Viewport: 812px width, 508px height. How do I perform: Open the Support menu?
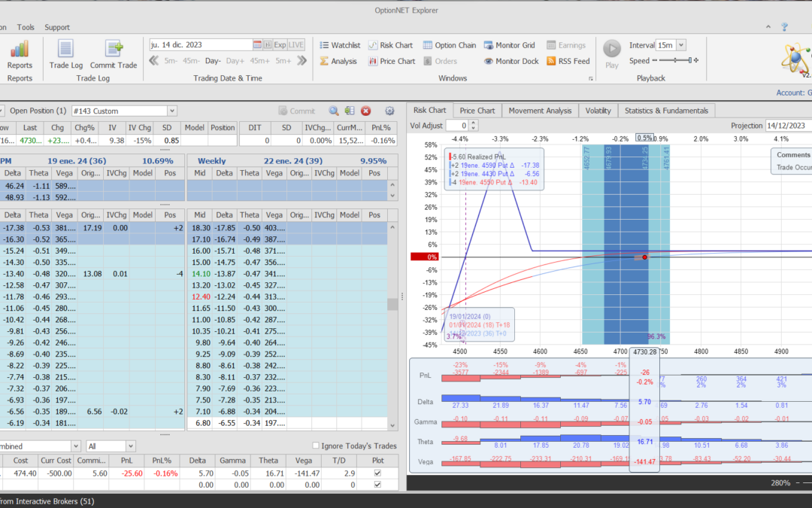57,27
